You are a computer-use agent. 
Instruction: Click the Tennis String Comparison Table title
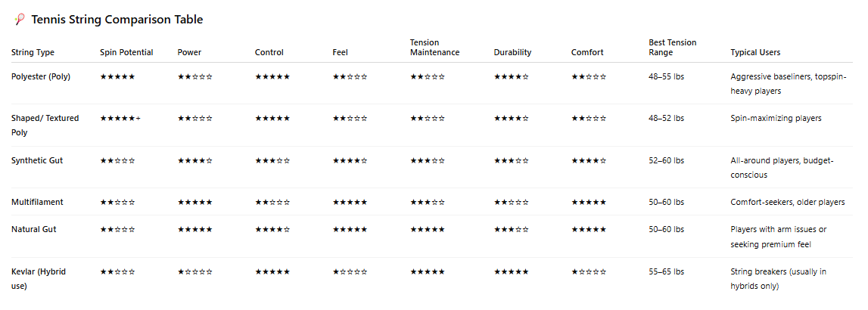click(117, 20)
